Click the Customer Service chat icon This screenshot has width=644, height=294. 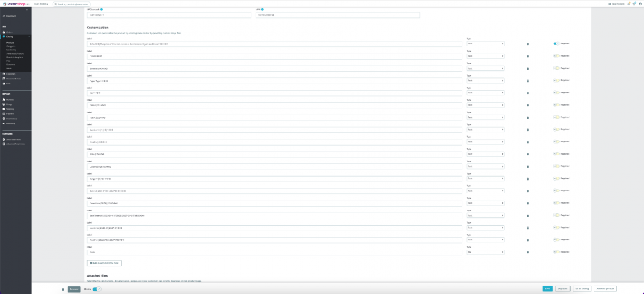click(4, 79)
